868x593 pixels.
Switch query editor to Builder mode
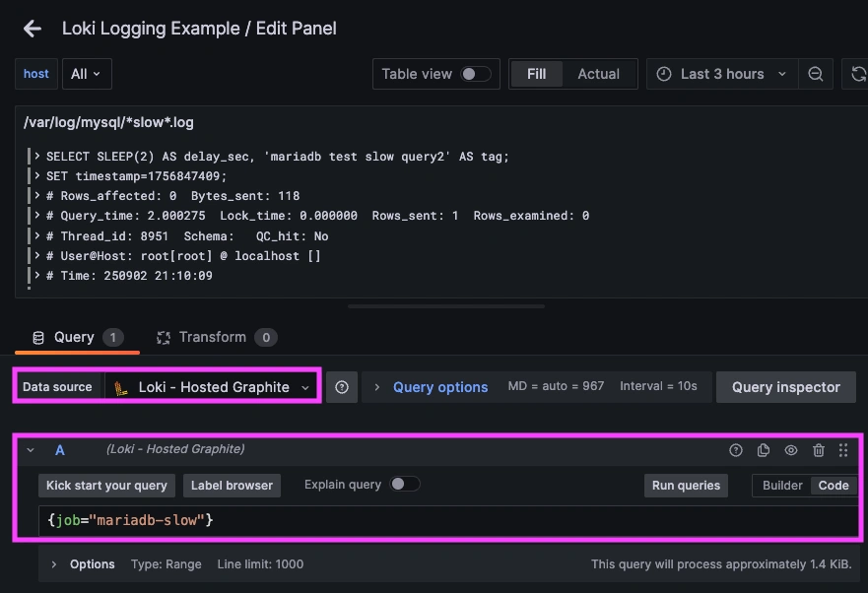782,486
